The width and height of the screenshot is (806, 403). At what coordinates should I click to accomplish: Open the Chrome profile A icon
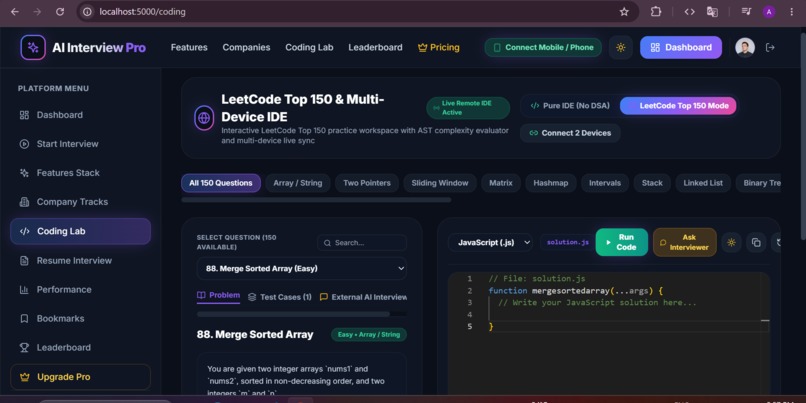(x=769, y=11)
